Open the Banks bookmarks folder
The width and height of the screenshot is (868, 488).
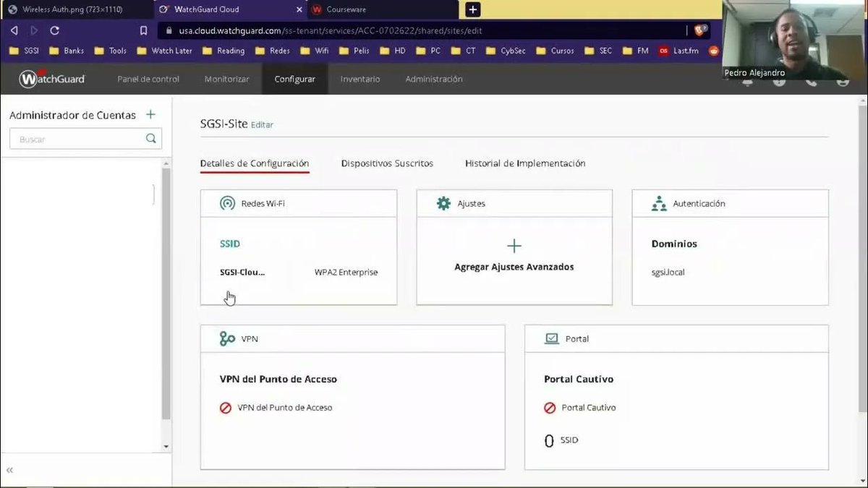pos(67,51)
